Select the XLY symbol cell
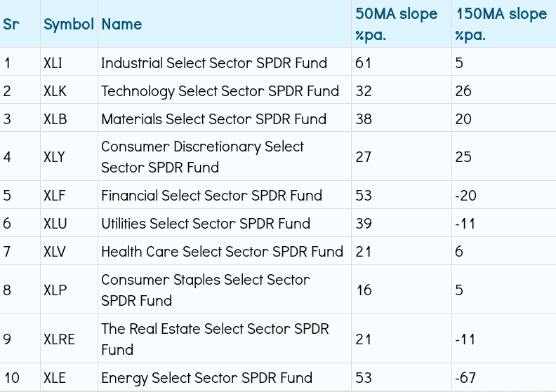 pyautogui.click(x=54, y=157)
